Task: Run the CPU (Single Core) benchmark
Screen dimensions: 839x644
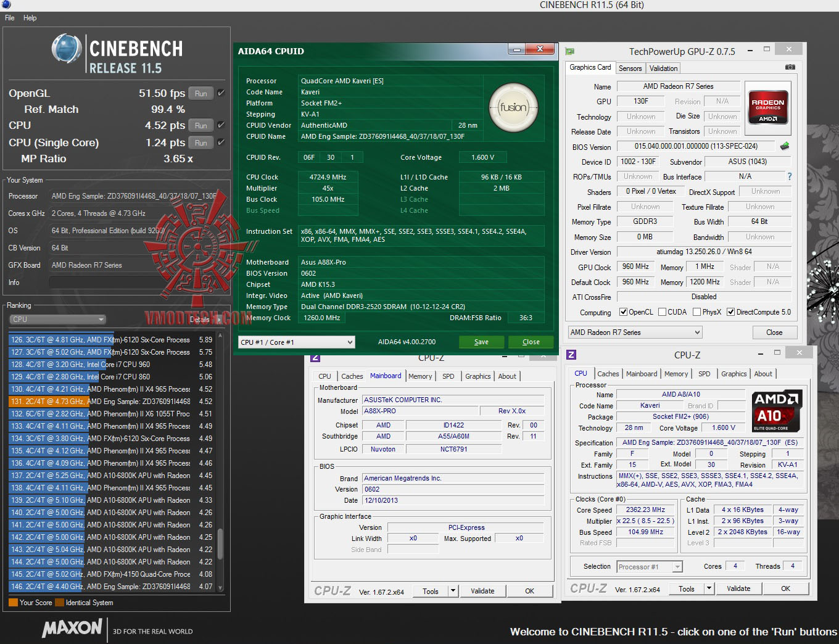Action: coord(201,142)
